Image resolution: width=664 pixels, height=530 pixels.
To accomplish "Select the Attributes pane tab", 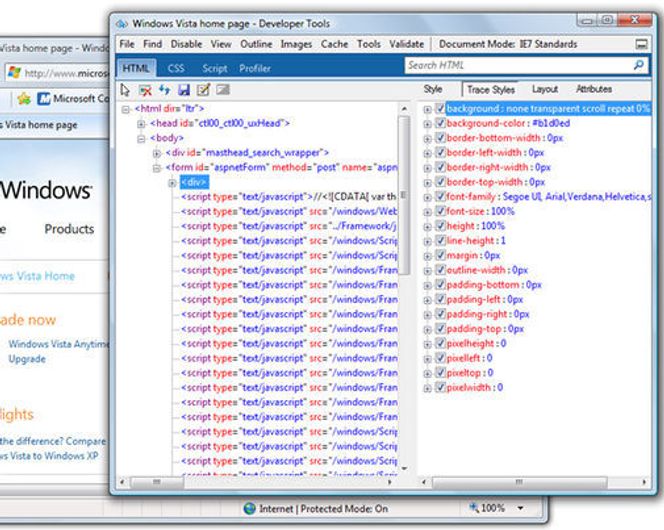I will pyautogui.click(x=594, y=89).
